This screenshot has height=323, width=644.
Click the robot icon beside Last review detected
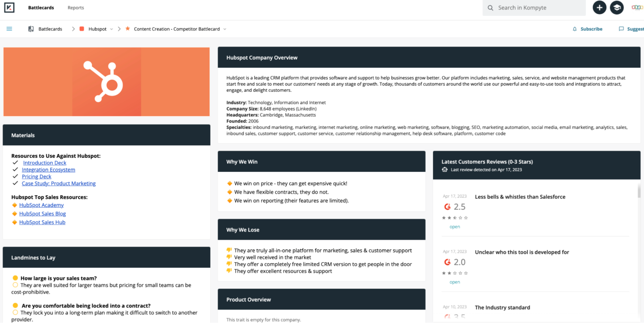(445, 170)
